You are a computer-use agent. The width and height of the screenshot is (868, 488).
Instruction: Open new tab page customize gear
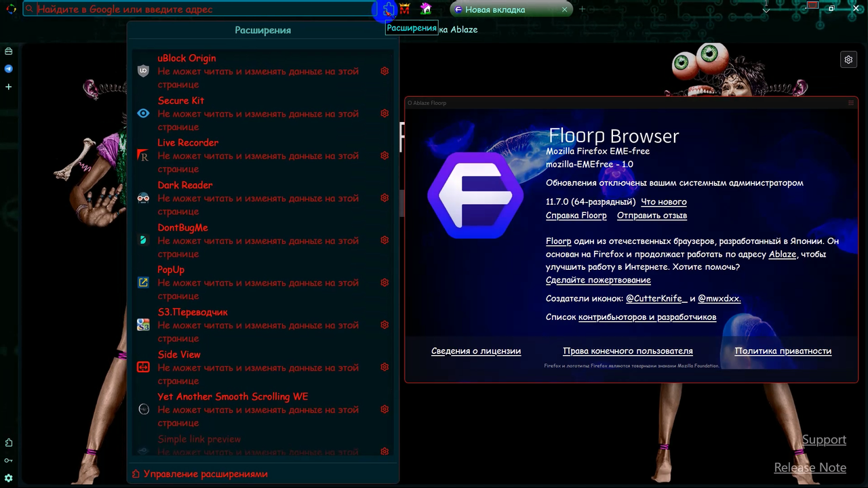coord(848,60)
